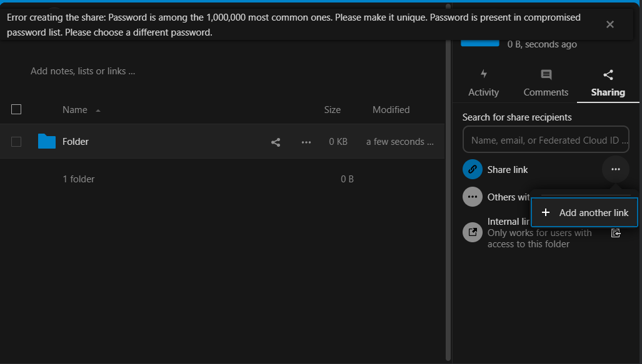Click the 'a few seconds ...' modified value
Image resolution: width=642 pixels, height=364 pixels.
point(400,142)
